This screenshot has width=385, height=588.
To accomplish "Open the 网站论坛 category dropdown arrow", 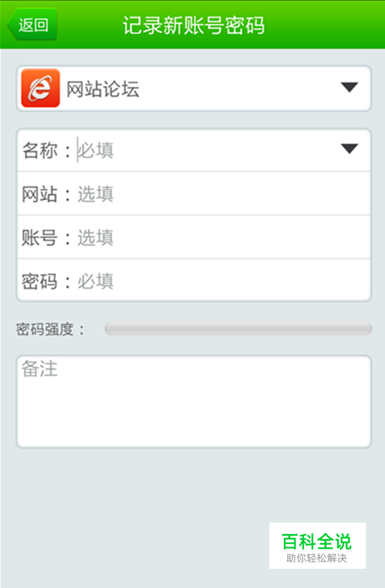I will pyautogui.click(x=350, y=88).
